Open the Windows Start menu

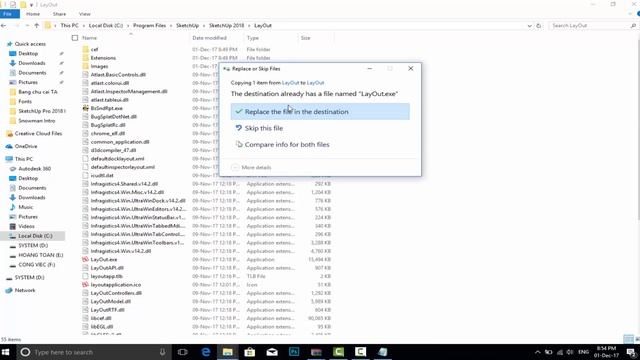6,352
